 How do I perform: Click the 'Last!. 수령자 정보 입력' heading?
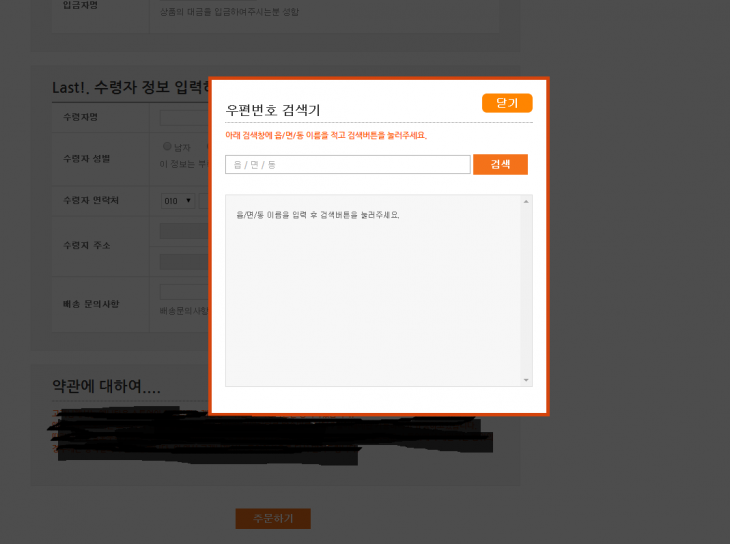coord(130,87)
